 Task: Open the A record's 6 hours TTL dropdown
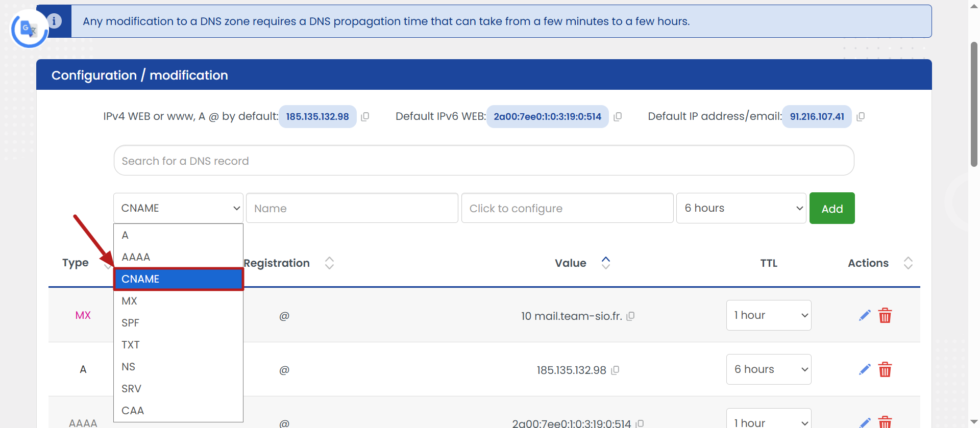[769, 369]
